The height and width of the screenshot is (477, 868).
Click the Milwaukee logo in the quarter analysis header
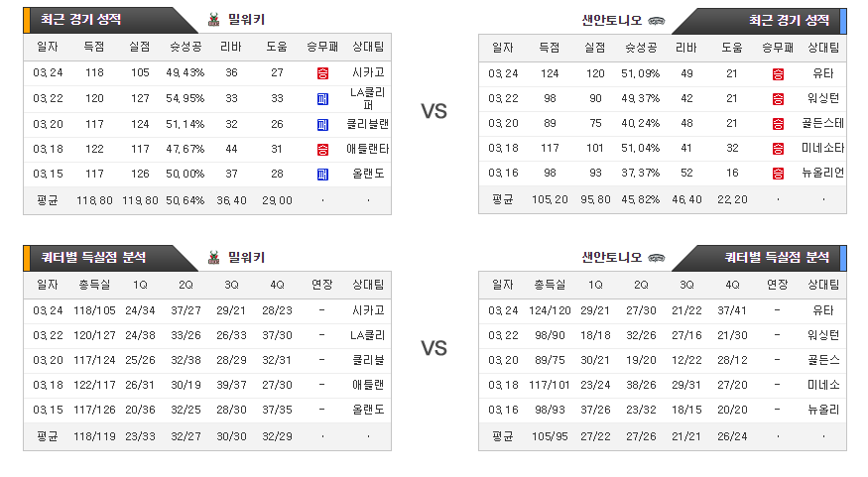[213, 257]
